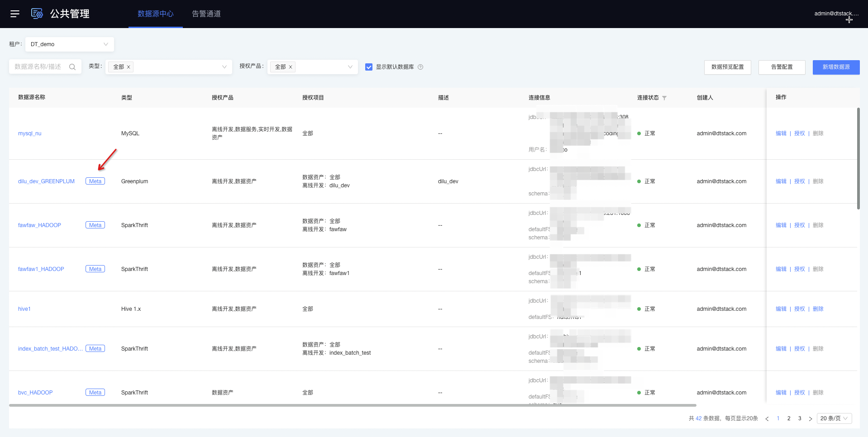The image size is (868, 437).
Task: Click 授权 for index_batch_test row
Action: pyautogui.click(x=800, y=349)
